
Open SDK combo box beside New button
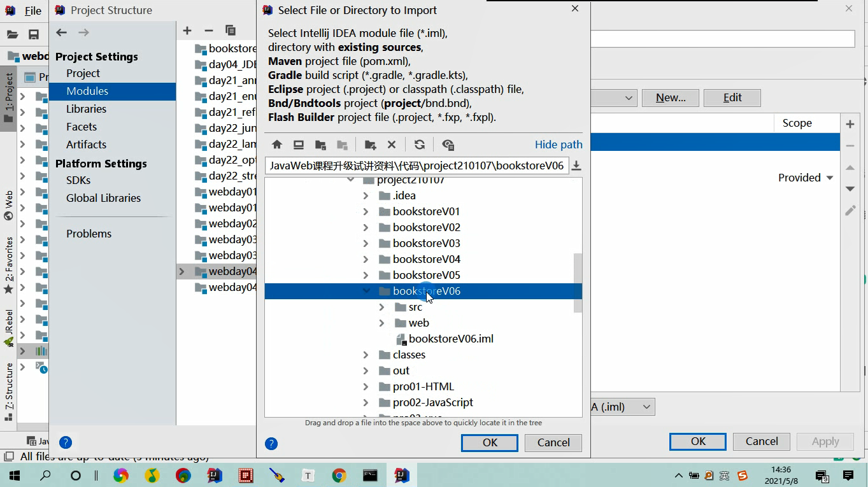pyautogui.click(x=614, y=97)
